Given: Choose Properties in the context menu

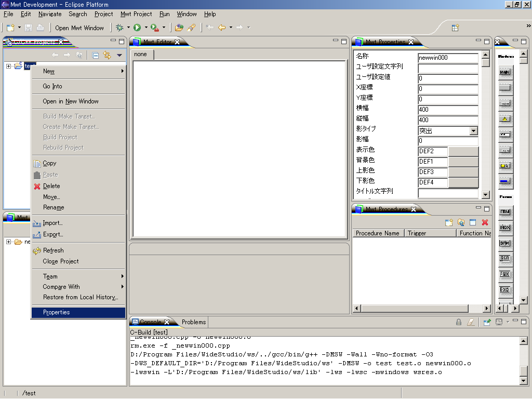Looking at the screenshot, I should pyautogui.click(x=78, y=312).
